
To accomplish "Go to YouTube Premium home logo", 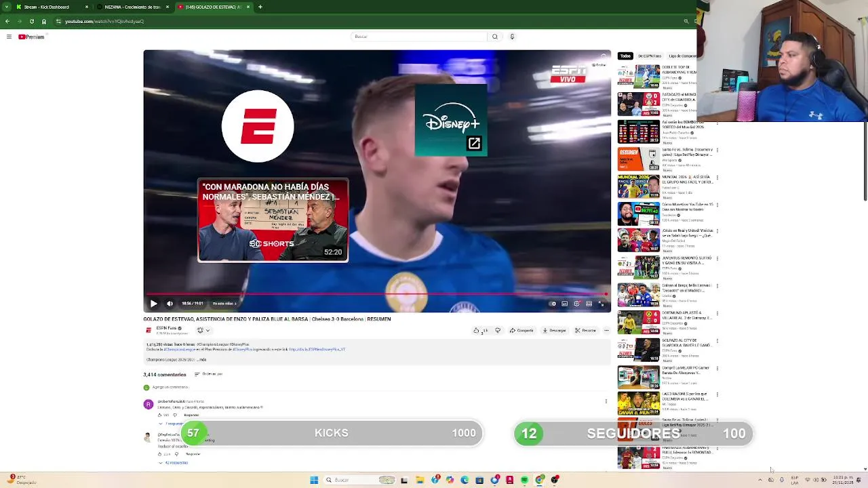I will pyautogui.click(x=31, y=37).
